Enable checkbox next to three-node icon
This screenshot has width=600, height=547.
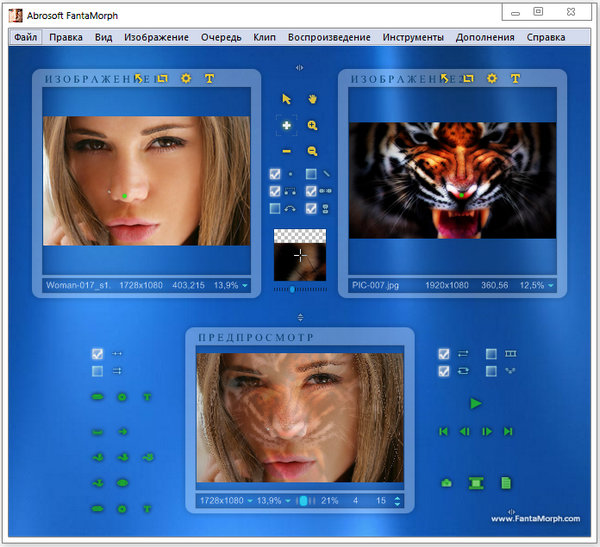click(x=491, y=371)
